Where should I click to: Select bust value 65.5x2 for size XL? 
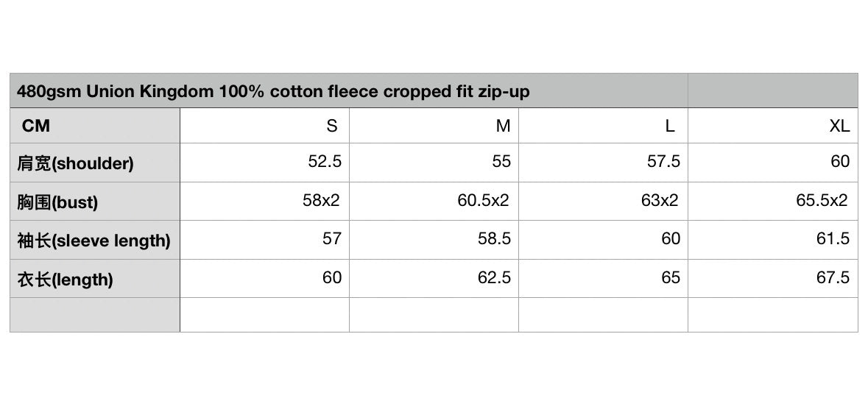[822, 200]
